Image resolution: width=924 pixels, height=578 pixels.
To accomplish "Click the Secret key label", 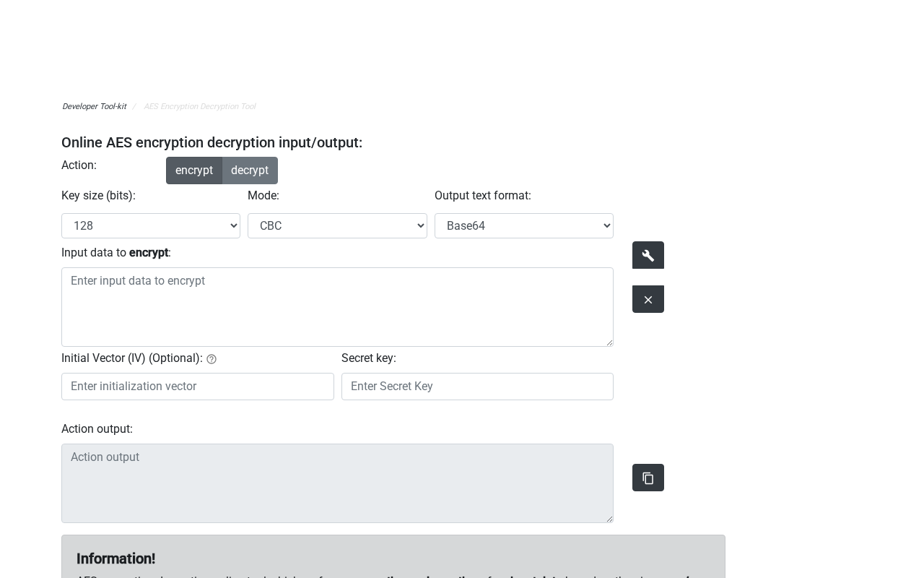I will tap(368, 358).
